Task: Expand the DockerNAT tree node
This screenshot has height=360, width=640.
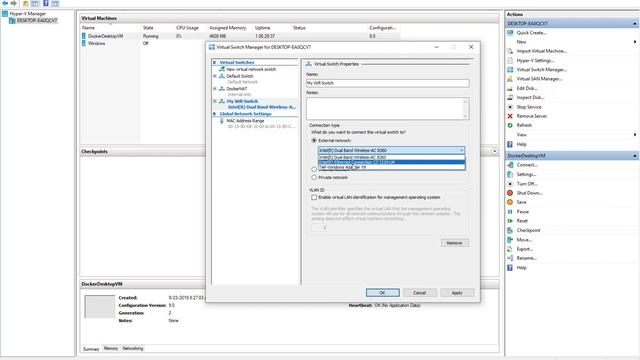Action: click(x=215, y=89)
